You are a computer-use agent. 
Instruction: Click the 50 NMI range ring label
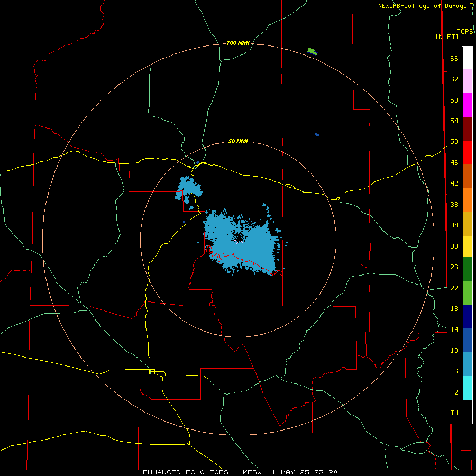pos(238,141)
